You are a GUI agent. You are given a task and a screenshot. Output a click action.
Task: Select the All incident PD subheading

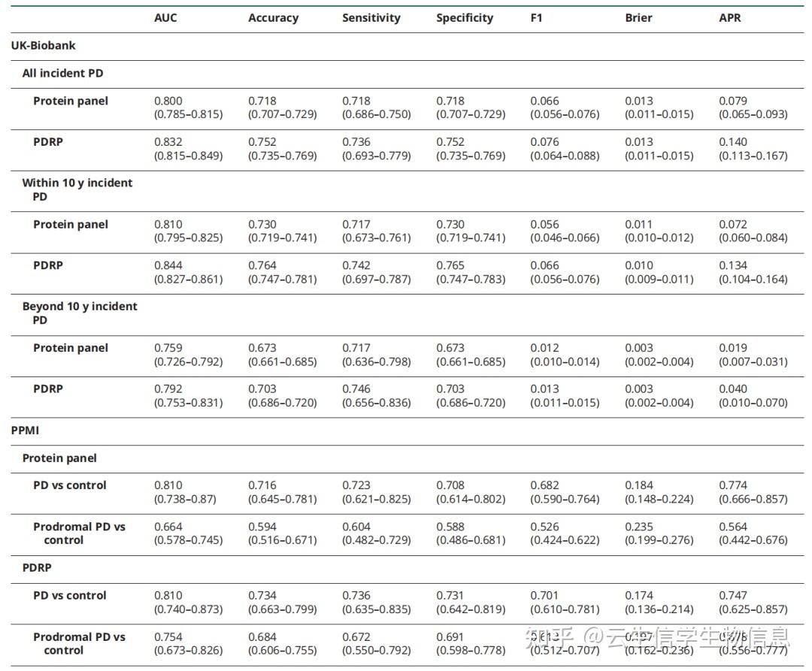[x=62, y=74]
